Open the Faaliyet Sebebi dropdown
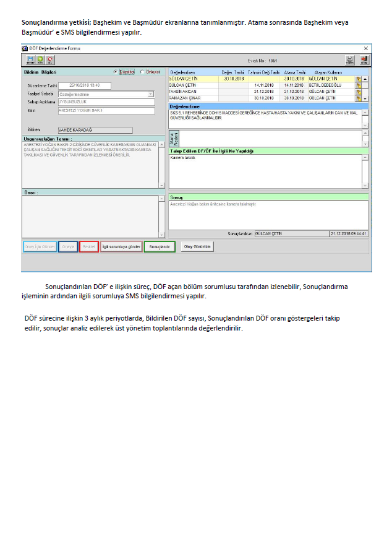The height and width of the screenshot is (549, 392). tap(151, 94)
